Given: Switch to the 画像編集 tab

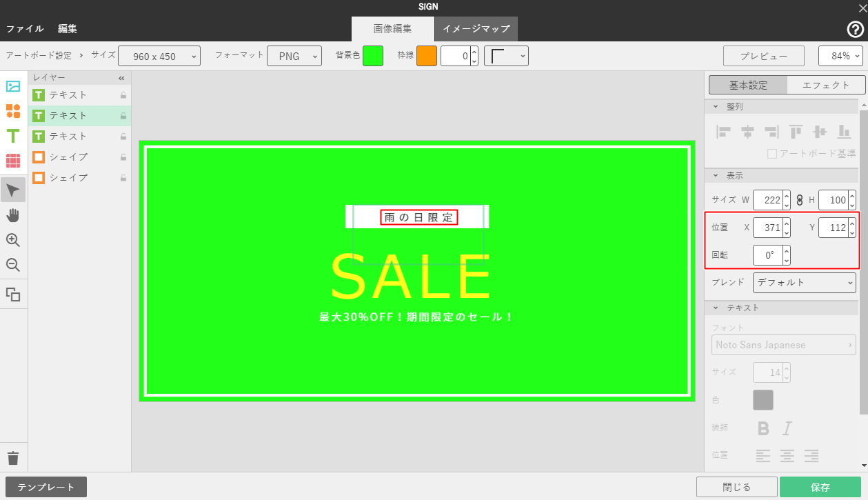Looking at the screenshot, I should (x=393, y=29).
